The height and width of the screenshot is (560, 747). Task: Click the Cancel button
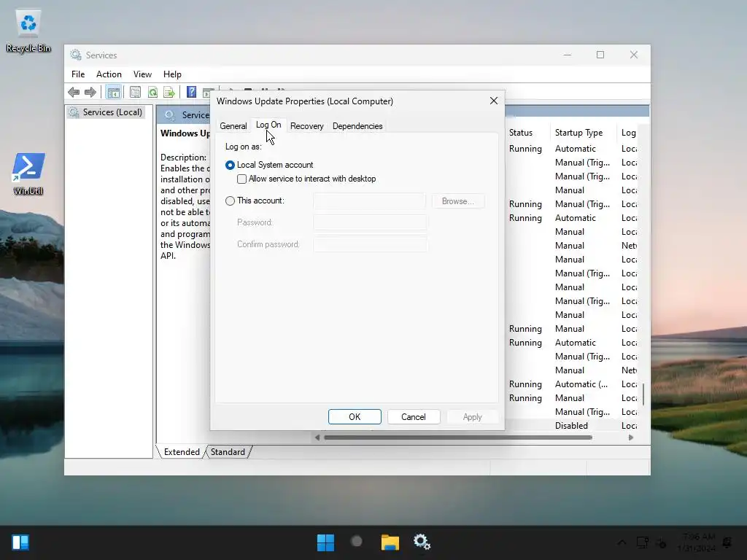414,416
